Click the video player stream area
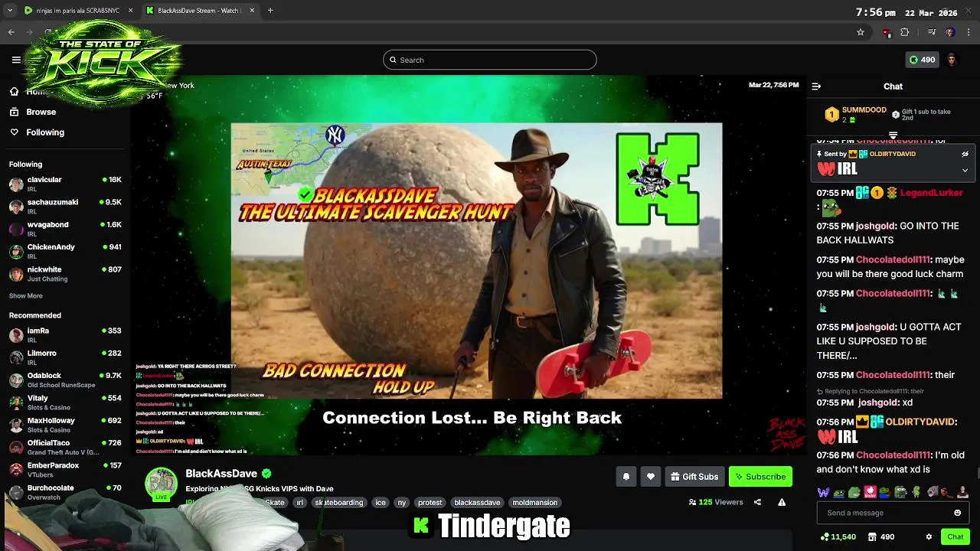Screen dimensions: 980x551 point(469,265)
